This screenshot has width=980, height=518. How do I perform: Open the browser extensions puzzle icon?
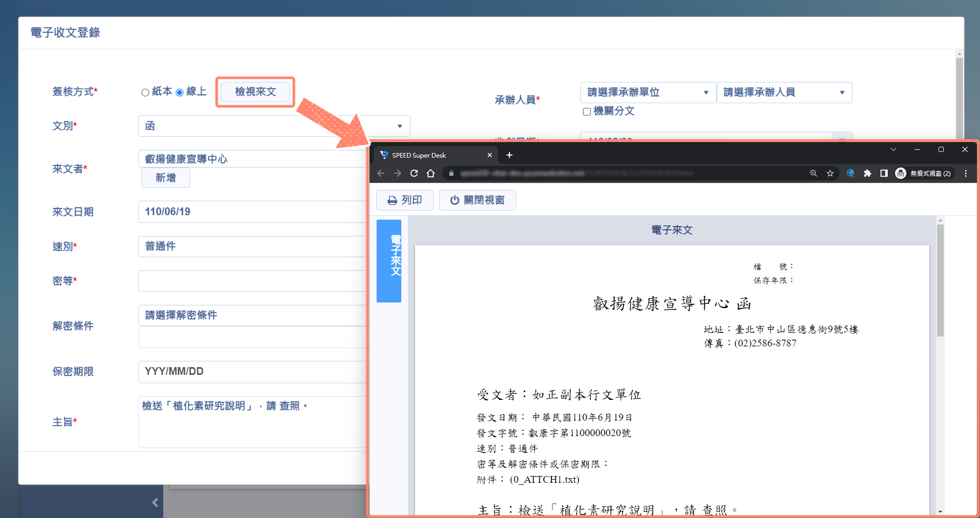pyautogui.click(x=868, y=173)
